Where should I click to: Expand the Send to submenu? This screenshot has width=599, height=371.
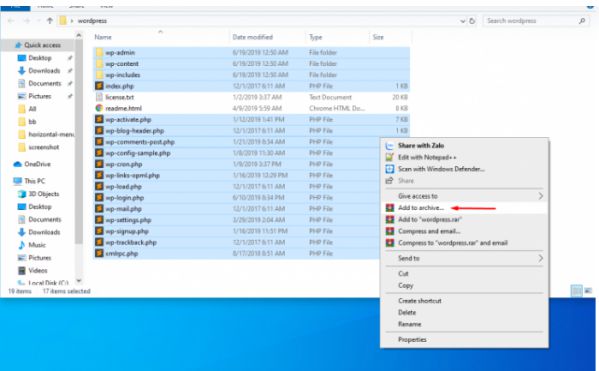pos(464,258)
